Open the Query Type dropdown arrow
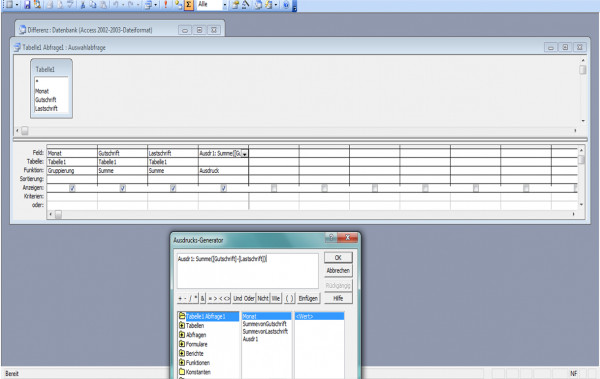The image size is (600, 379). click(156, 5)
